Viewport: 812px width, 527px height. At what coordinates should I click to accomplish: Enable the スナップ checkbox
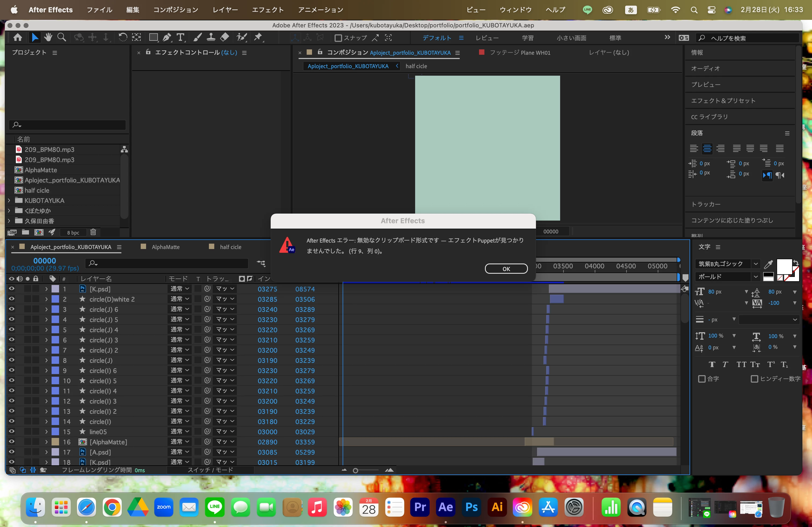338,38
